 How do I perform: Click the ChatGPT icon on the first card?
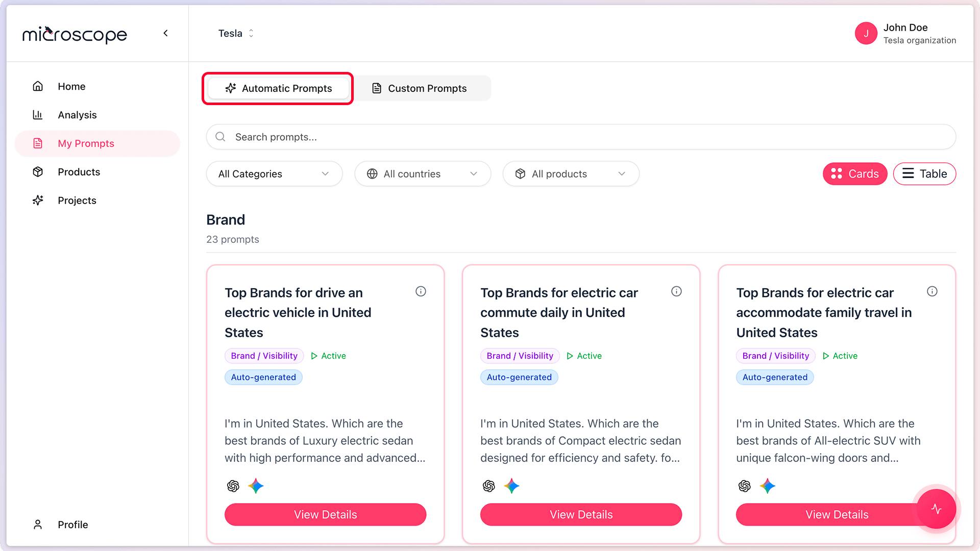click(233, 486)
